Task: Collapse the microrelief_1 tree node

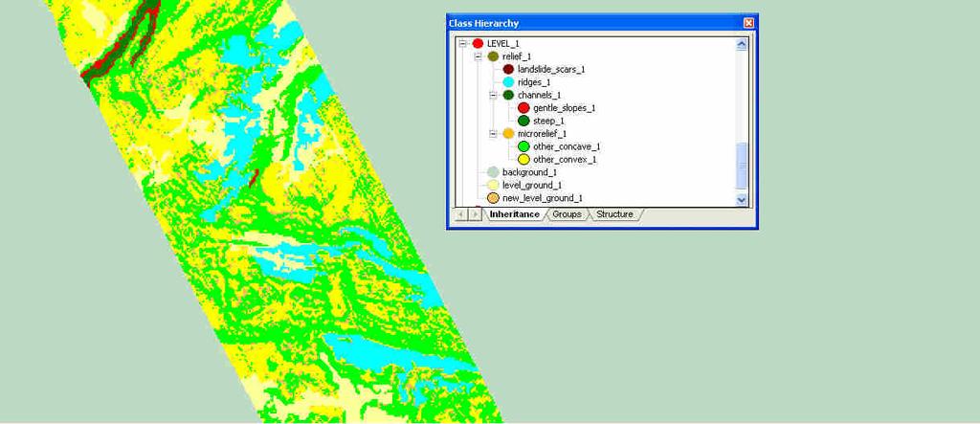Action: point(494,134)
